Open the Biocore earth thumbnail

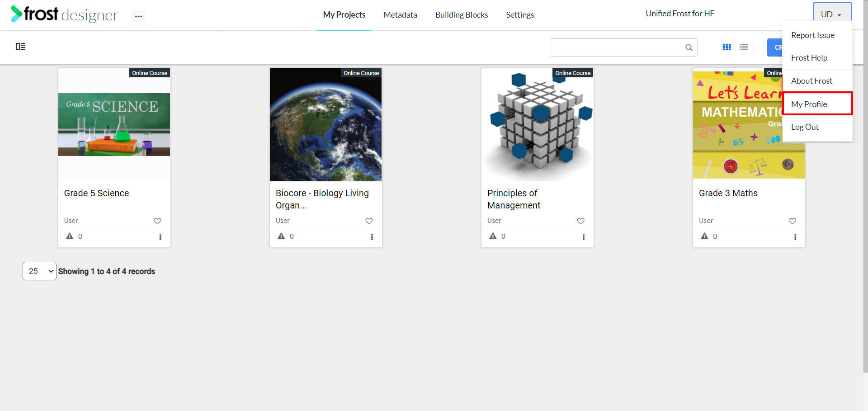pyautogui.click(x=325, y=124)
